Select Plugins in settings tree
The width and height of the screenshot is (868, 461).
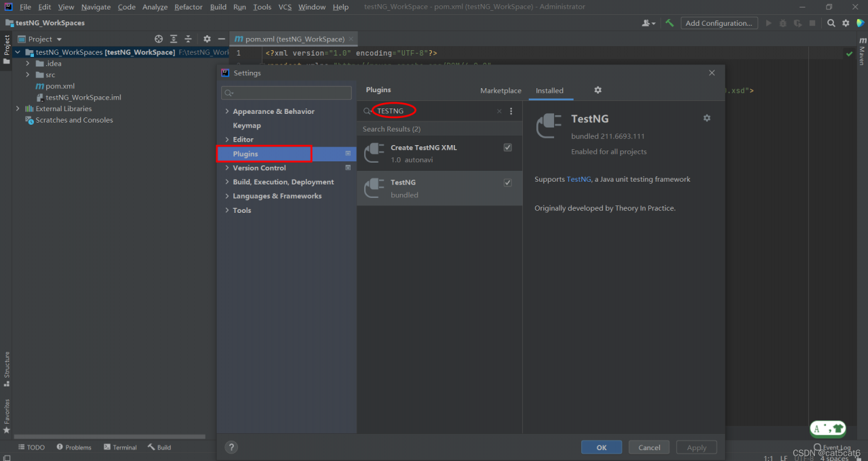tap(287, 154)
